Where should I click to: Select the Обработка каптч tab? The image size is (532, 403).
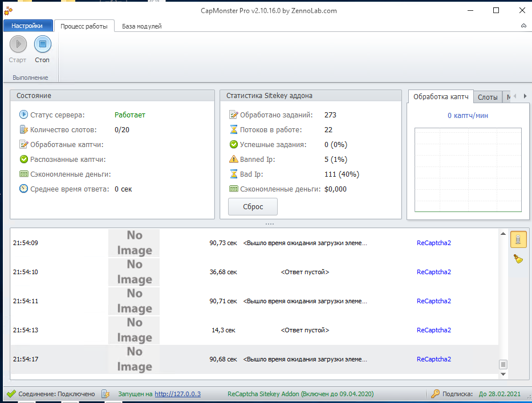click(441, 97)
